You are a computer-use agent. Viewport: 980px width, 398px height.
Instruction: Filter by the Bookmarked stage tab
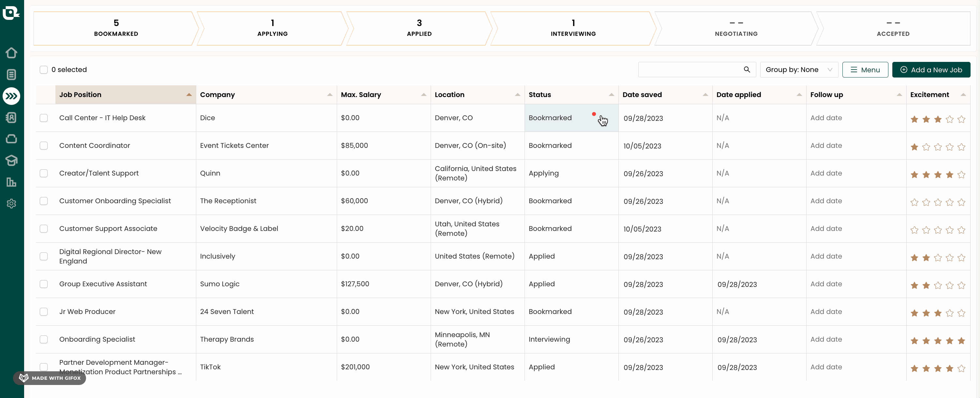(x=116, y=28)
